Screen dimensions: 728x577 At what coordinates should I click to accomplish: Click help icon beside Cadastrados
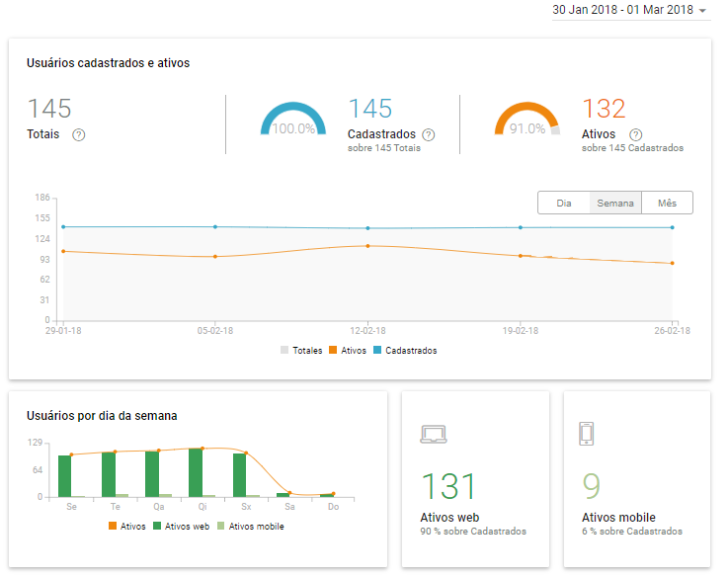428,135
